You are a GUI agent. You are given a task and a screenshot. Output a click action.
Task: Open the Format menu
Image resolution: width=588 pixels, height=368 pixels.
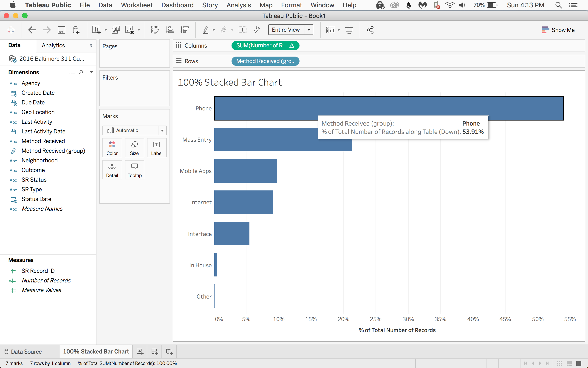pyautogui.click(x=291, y=5)
